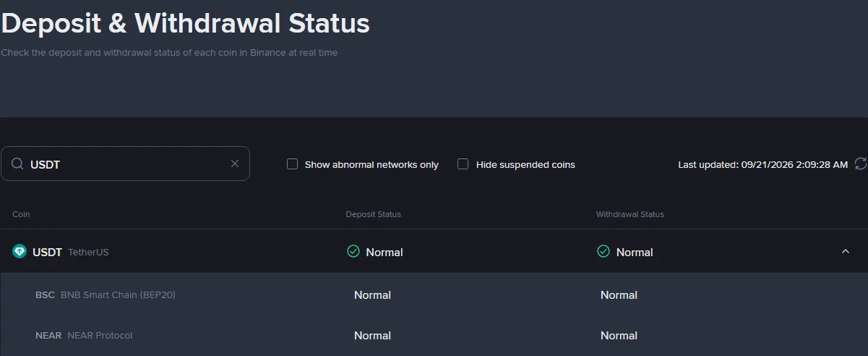Viewport: 868px width, 356px height.
Task: Refresh the last updated status
Action: tap(860, 164)
